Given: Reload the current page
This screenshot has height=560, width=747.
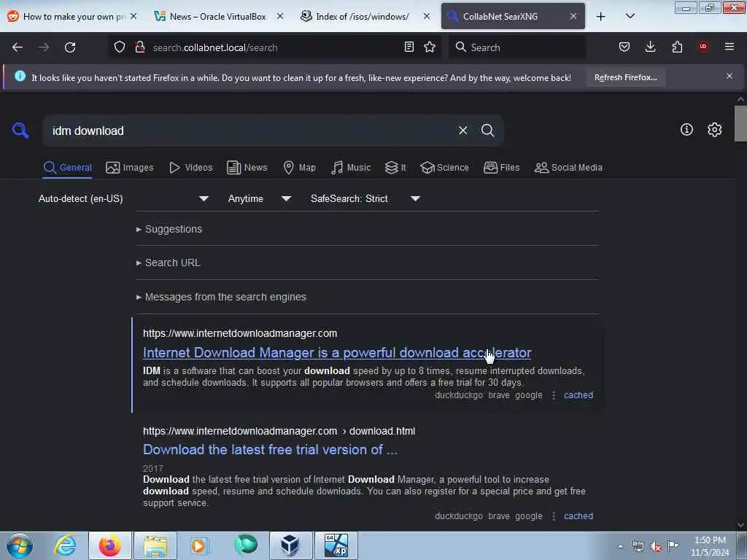Looking at the screenshot, I should pyautogui.click(x=70, y=47).
